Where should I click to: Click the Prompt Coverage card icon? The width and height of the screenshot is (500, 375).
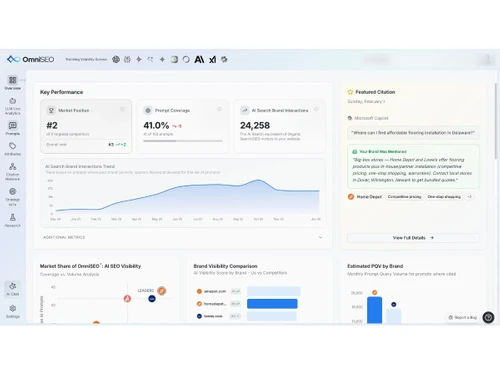(148, 110)
